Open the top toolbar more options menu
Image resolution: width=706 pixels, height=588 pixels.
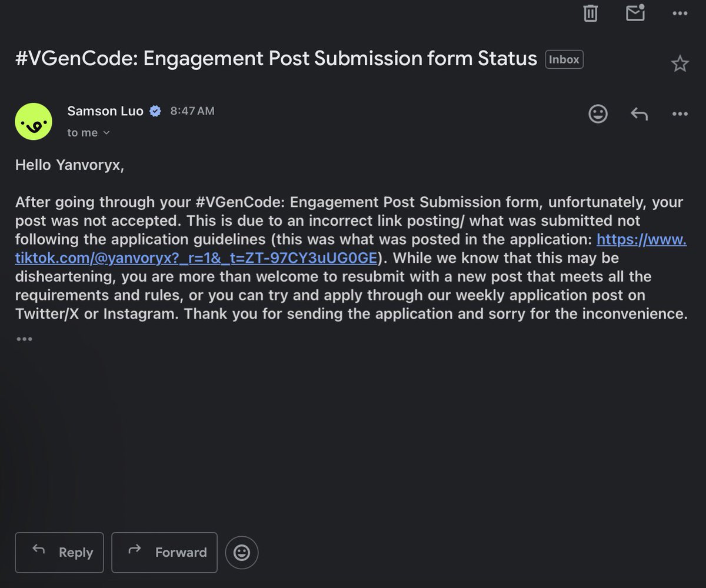pos(680,14)
